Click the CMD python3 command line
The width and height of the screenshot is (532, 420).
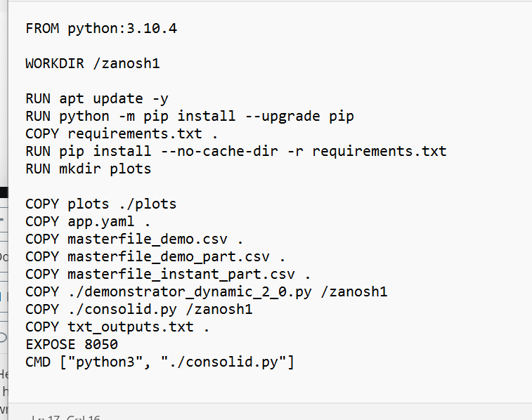coord(160,362)
